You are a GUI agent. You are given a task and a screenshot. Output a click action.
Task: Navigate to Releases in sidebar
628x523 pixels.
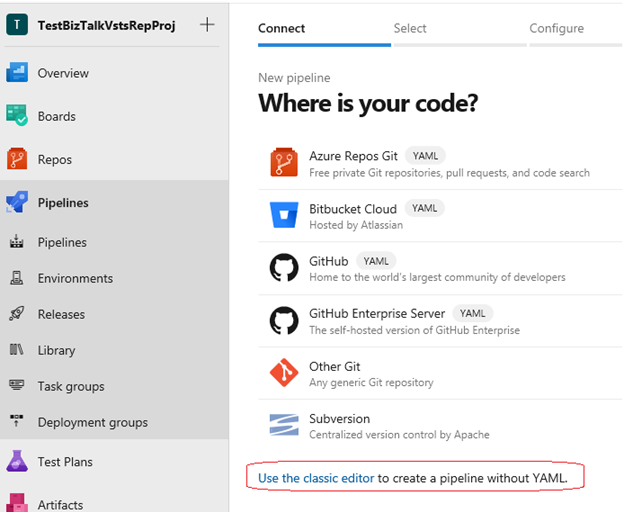61,314
